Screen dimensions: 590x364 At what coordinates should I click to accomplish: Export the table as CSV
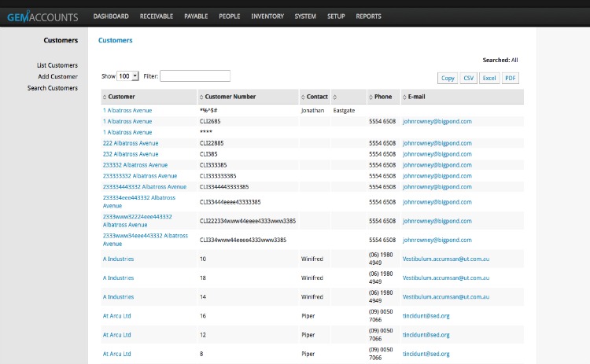click(469, 78)
